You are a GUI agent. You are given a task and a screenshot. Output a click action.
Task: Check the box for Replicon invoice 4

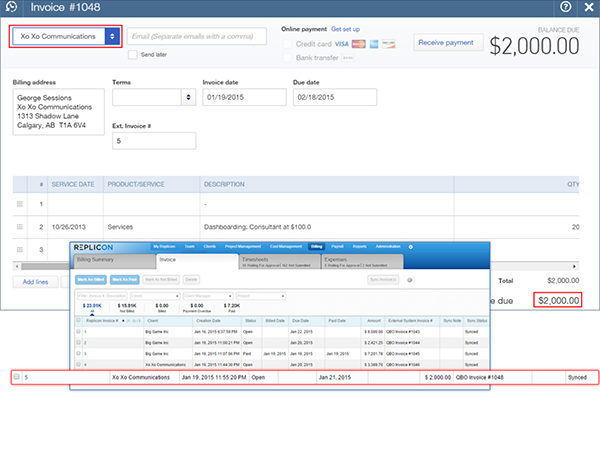[x=78, y=364]
